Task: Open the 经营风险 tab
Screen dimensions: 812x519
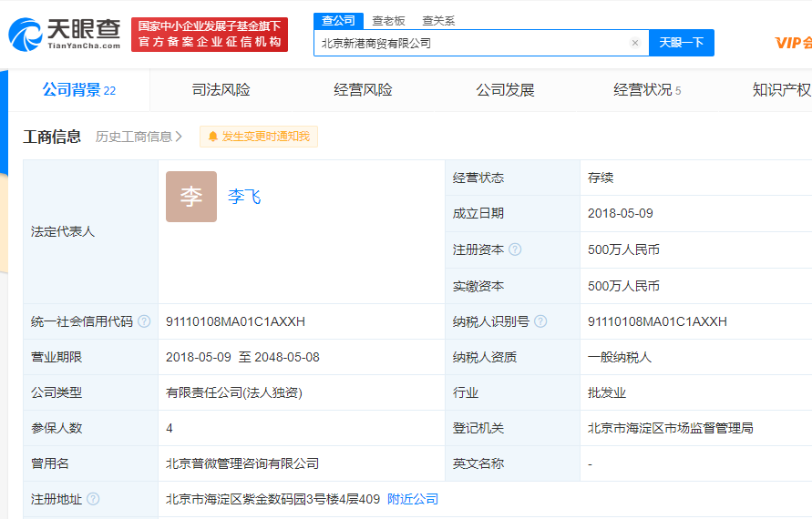Action: (363, 90)
